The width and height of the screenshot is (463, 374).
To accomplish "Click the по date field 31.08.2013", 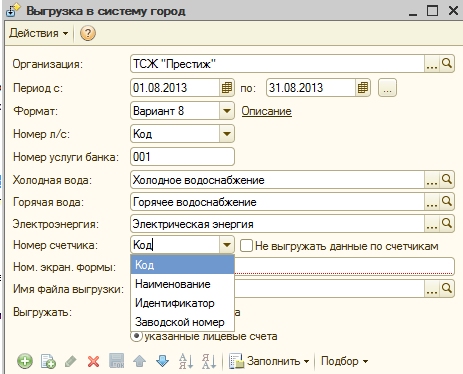I will (x=311, y=88).
